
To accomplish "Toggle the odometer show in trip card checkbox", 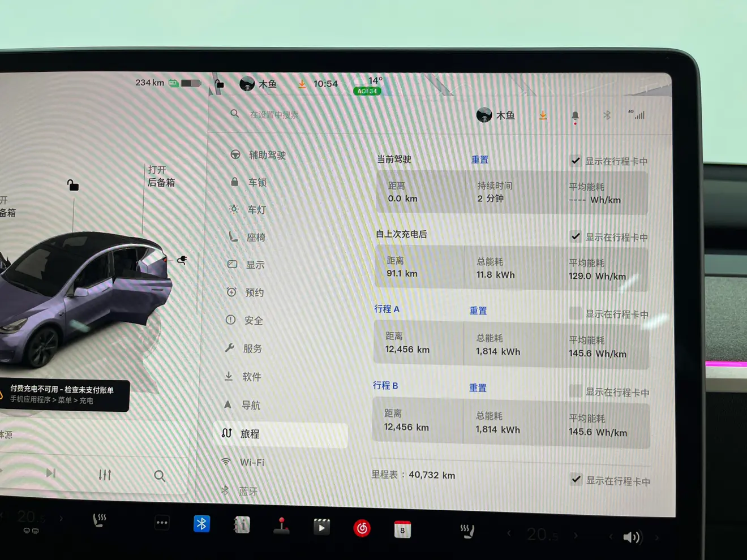I will [576, 480].
